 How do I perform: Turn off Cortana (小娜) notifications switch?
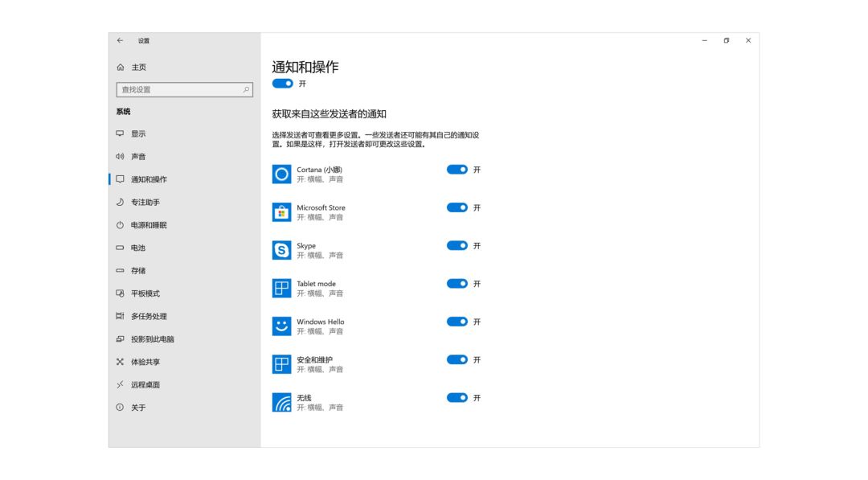457,170
